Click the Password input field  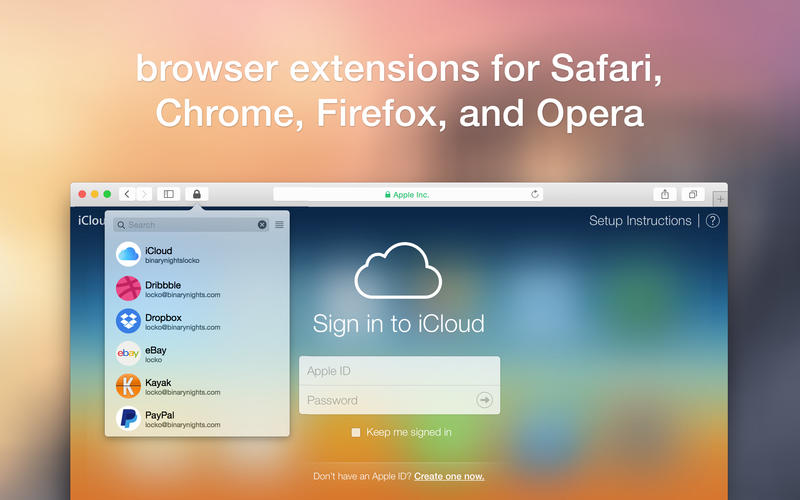click(x=385, y=400)
